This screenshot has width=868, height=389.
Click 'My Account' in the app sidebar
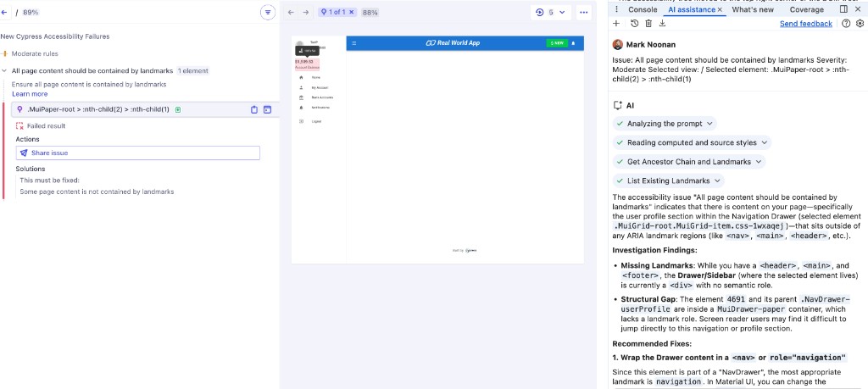pos(319,87)
